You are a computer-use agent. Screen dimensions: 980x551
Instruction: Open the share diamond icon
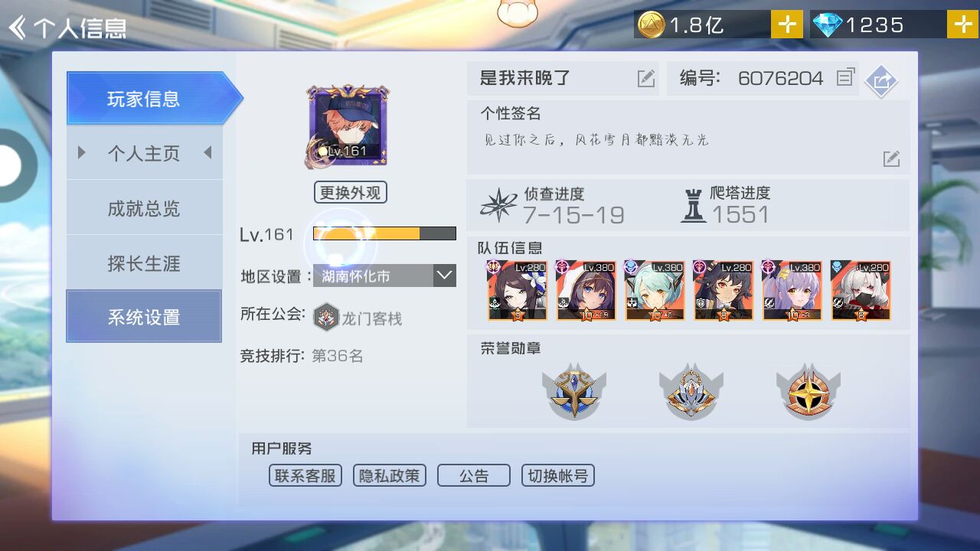click(881, 80)
